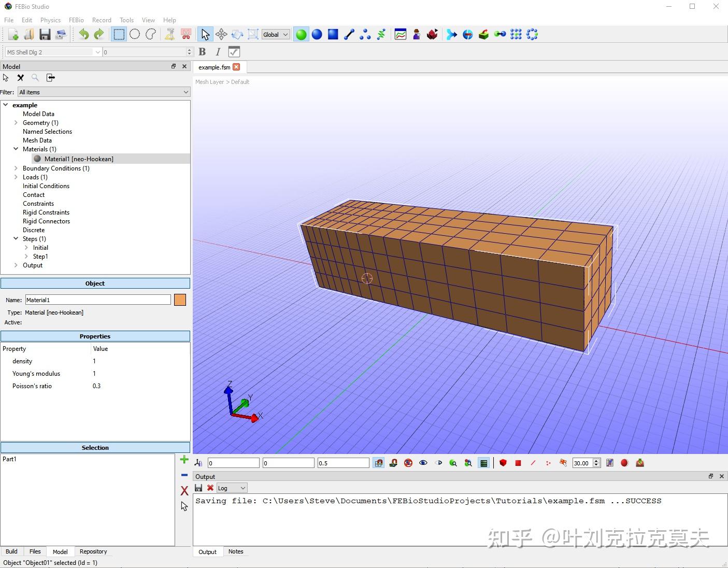728x568 pixels.
Task: Open the Filter All items dropdown
Action: tap(104, 92)
